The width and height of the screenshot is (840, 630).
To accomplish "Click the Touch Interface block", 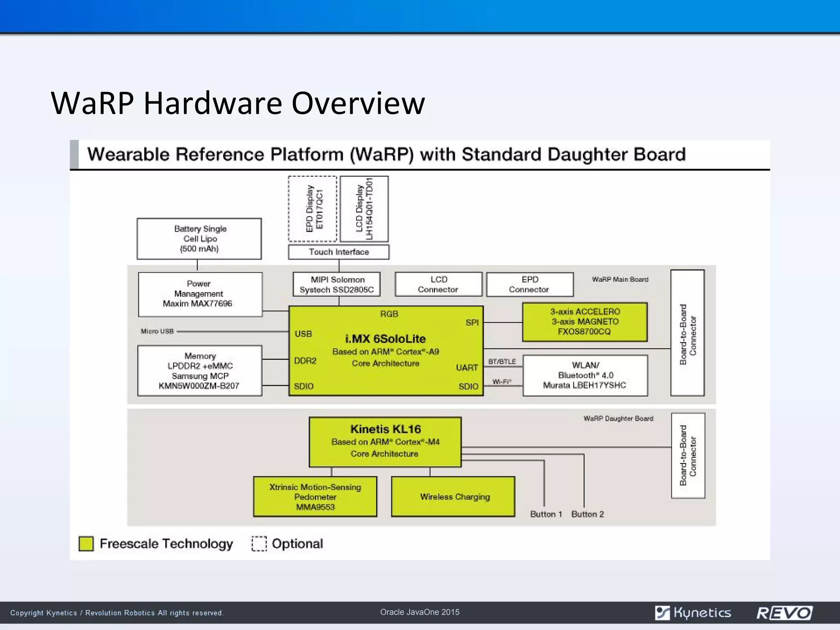I will (339, 252).
